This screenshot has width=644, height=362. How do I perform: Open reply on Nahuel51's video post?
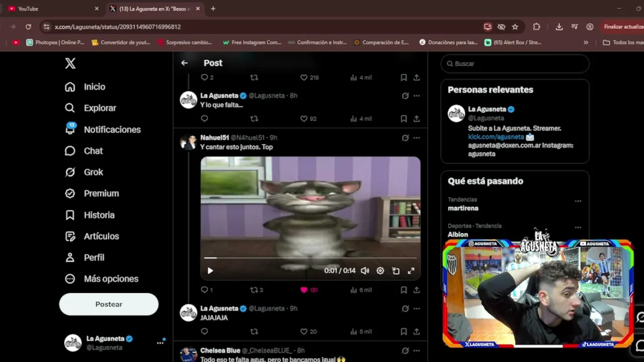coord(204,290)
